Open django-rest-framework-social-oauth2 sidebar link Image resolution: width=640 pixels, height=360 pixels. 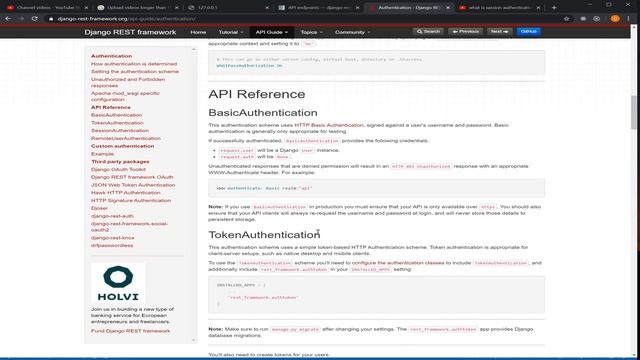click(x=129, y=227)
